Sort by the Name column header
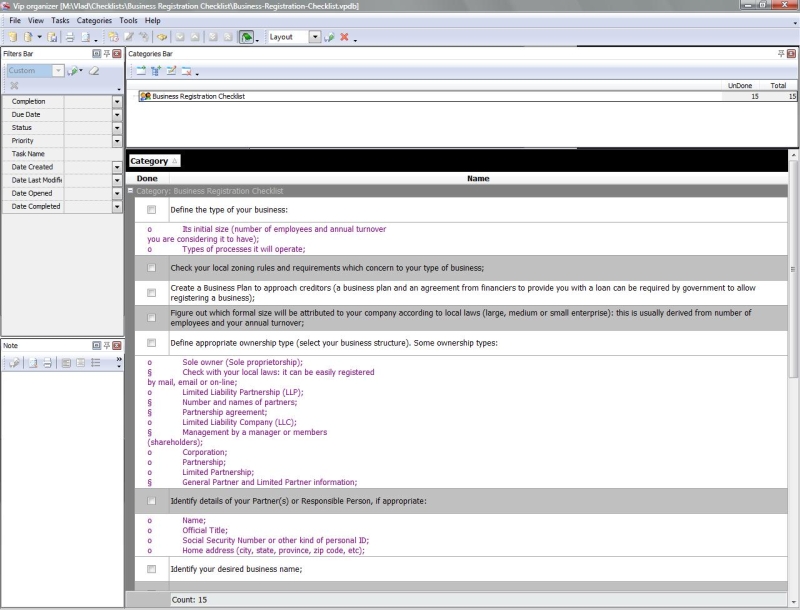The height and width of the screenshot is (610, 800). click(x=478, y=178)
